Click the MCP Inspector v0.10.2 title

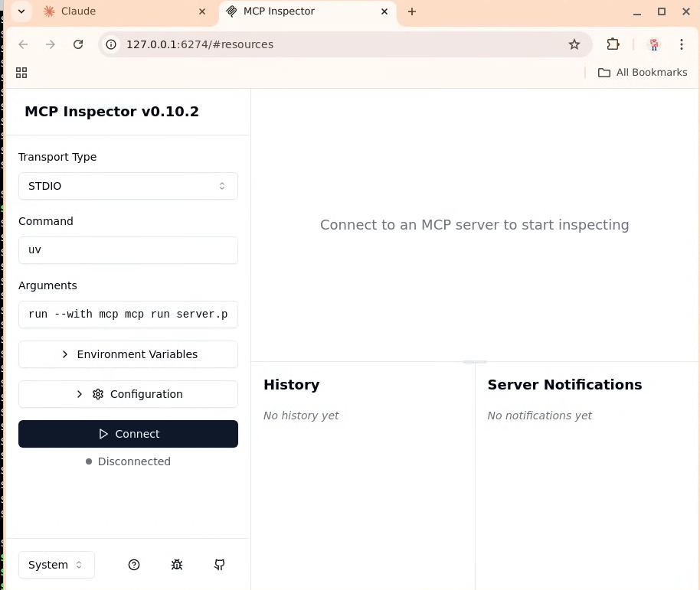[x=112, y=112]
